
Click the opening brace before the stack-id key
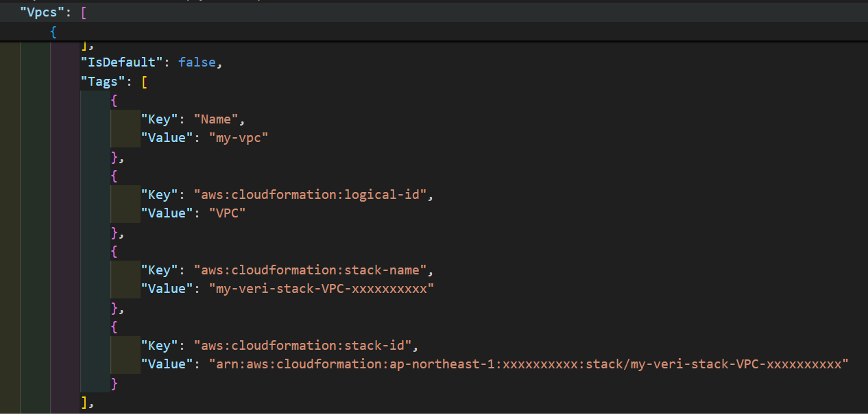pyautogui.click(x=114, y=327)
